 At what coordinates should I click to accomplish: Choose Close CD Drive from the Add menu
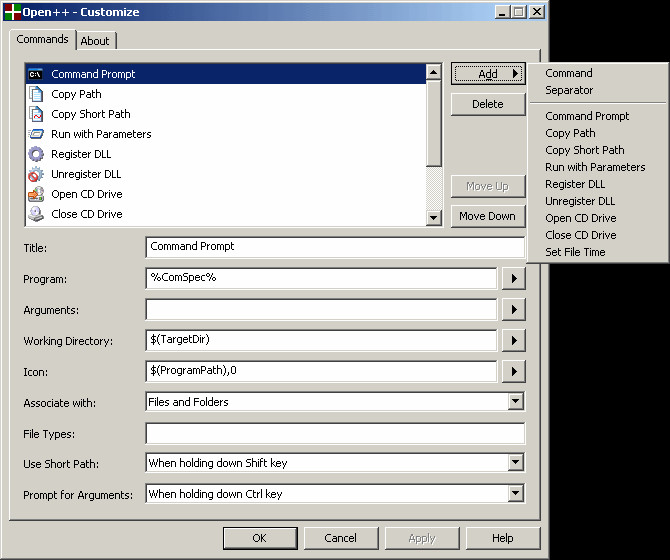pyautogui.click(x=598, y=235)
